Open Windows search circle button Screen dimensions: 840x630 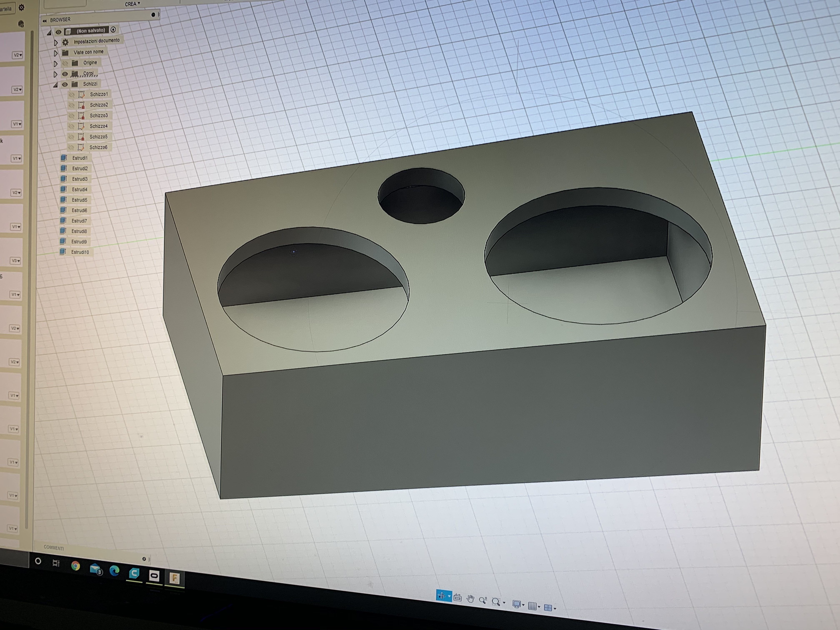pos(38,561)
